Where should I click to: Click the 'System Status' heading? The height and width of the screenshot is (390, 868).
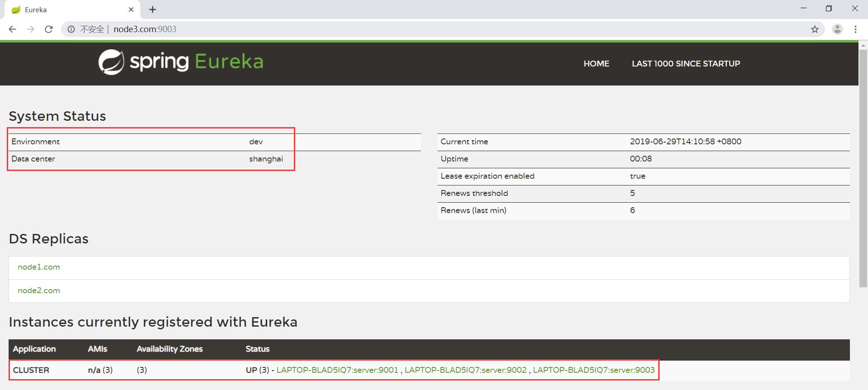pos(57,116)
